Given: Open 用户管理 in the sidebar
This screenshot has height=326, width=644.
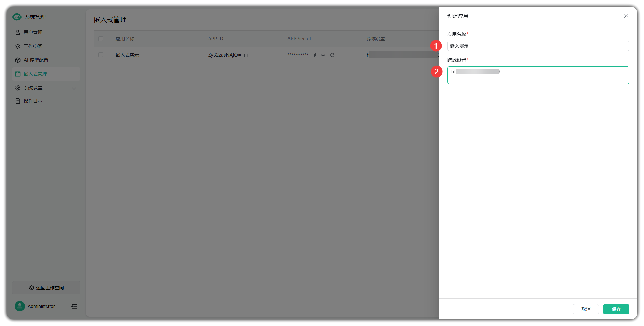Looking at the screenshot, I should point(33,32).
